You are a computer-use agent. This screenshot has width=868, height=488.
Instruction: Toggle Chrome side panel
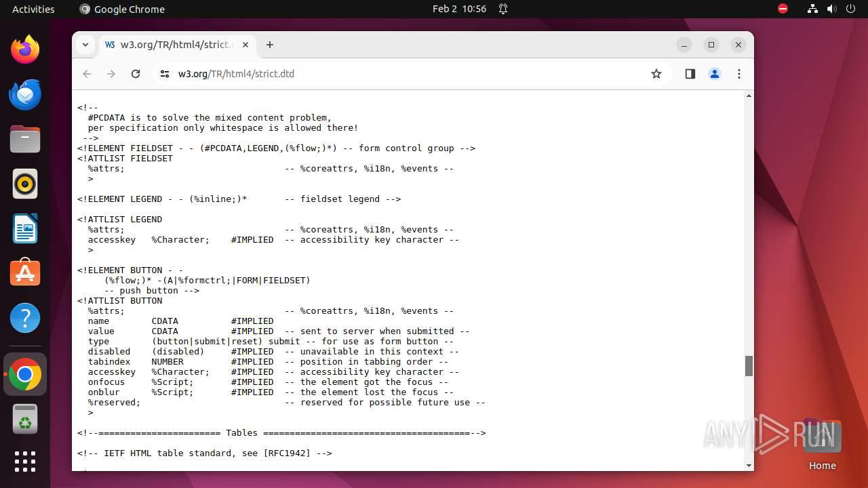point(690,74)
